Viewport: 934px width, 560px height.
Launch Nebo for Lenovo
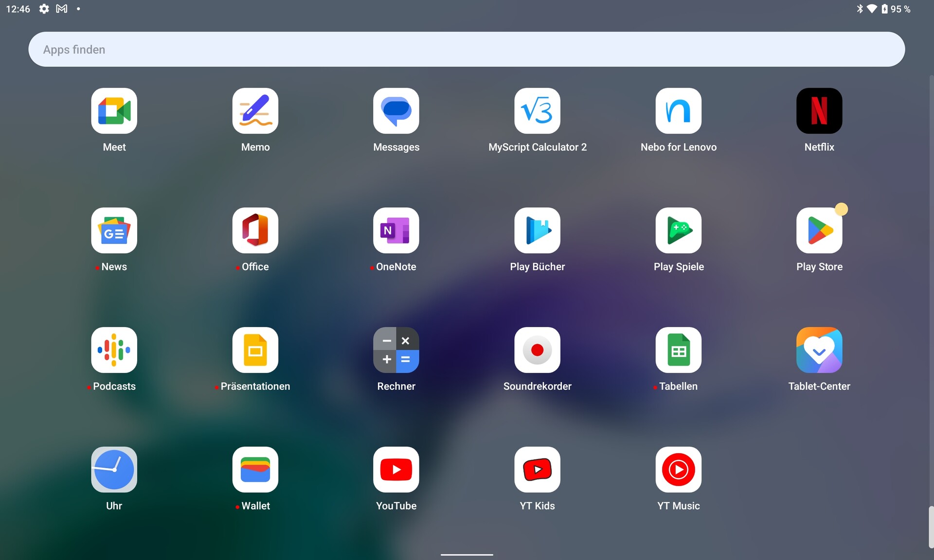tap(678, 111)
